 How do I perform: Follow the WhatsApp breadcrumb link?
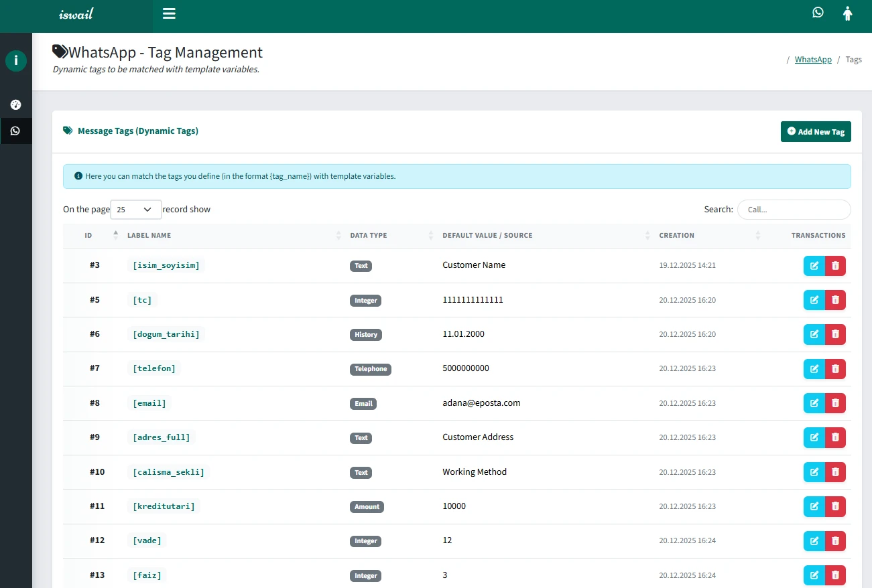(x=813, y=60)
